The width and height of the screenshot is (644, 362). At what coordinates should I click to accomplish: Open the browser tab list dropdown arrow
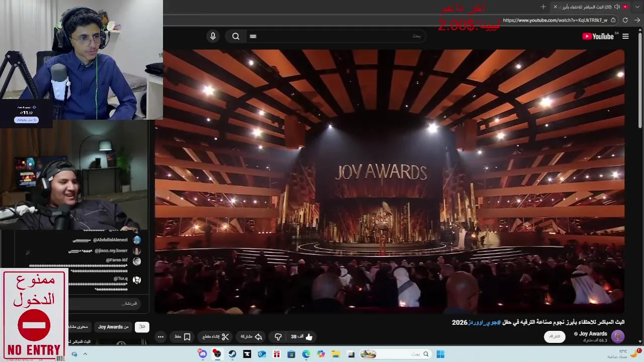pyautogui.click(x=637, y=7)
